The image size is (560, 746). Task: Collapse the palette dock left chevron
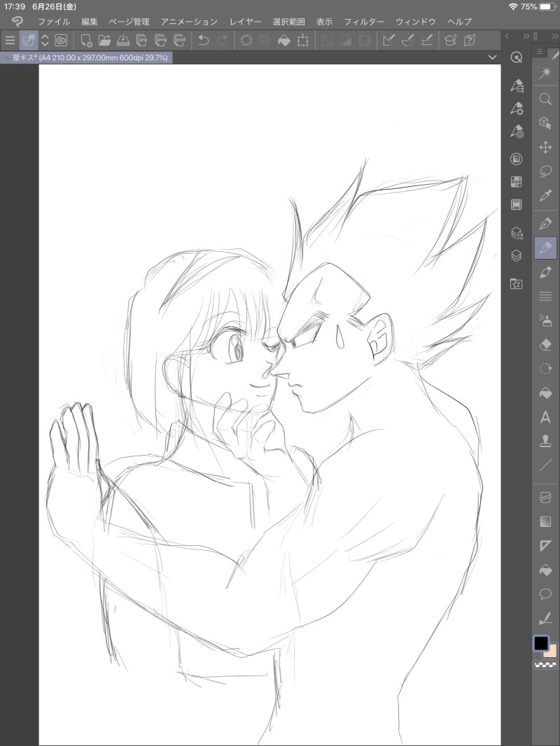507,36
